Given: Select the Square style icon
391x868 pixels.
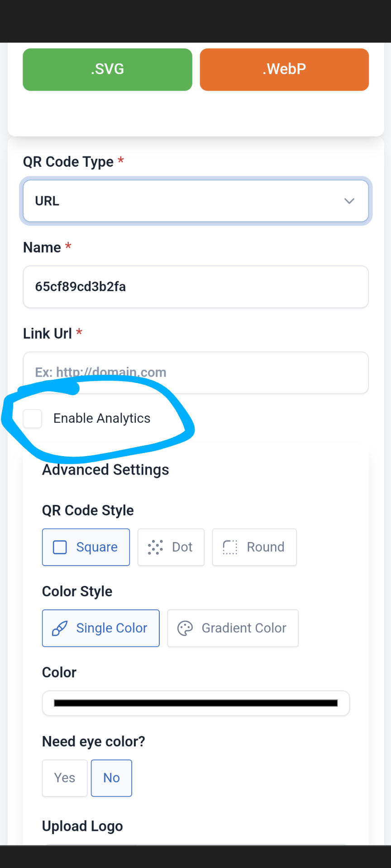Looking at the screenshot, I should [x=60, y=547].
